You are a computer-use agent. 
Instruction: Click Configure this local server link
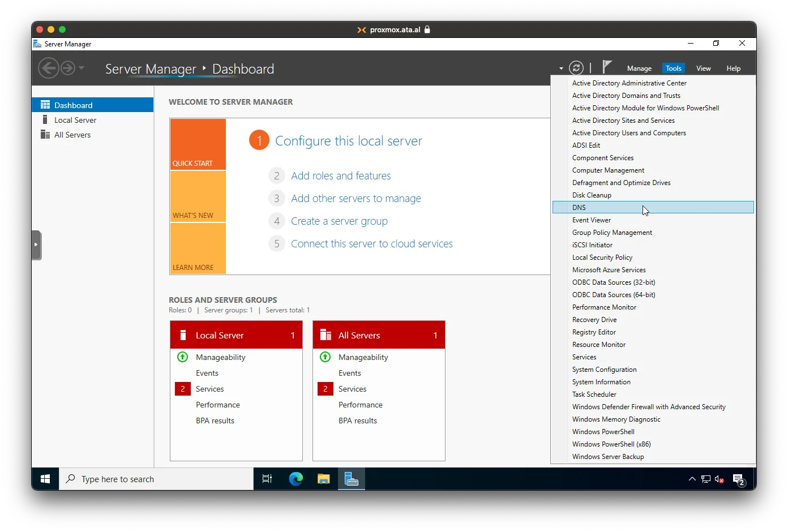[x=349, y=141]
